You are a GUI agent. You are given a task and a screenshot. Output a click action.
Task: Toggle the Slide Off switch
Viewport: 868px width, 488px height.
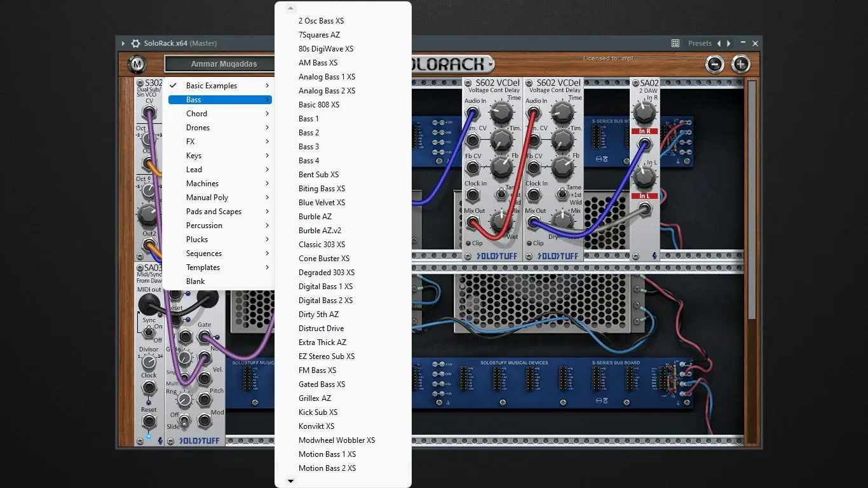(x=184, y=421)
